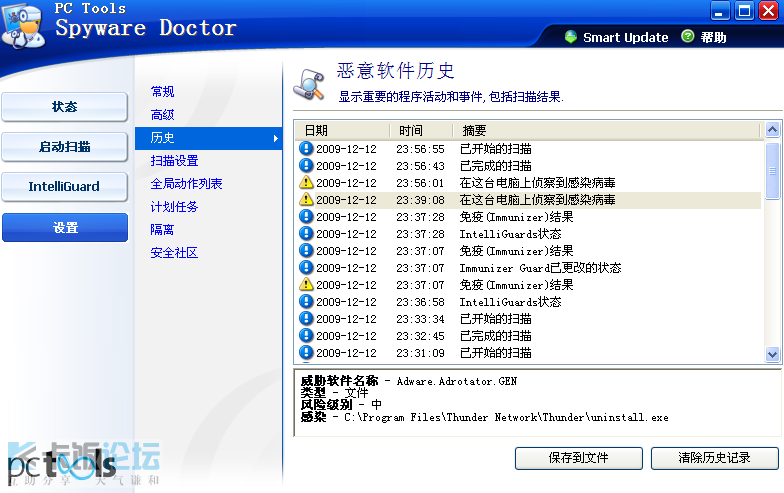Select 扫描设置 scan settings menu item
The width and height of the screenshot is (784, 493).
174,160
